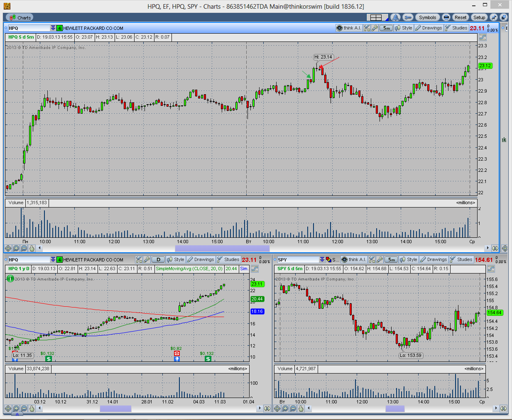
Task: Expand symbol dropdown in bottom-left chart
Action: [53, 260]
